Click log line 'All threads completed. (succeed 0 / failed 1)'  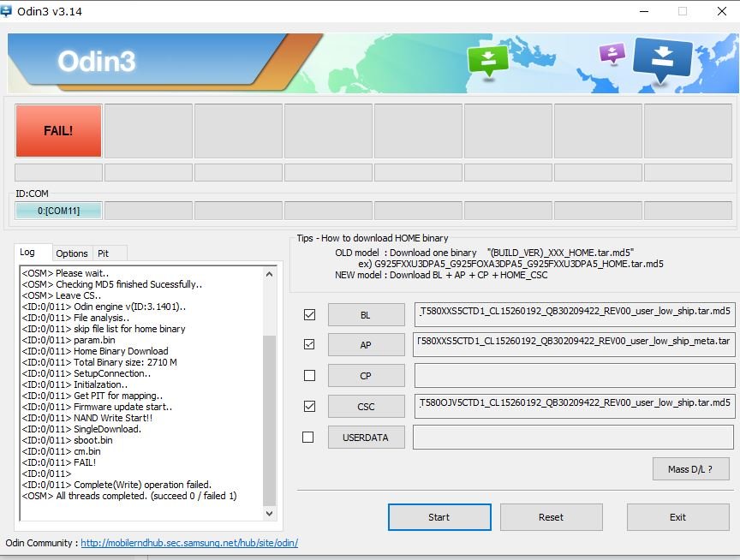(129, 496)
